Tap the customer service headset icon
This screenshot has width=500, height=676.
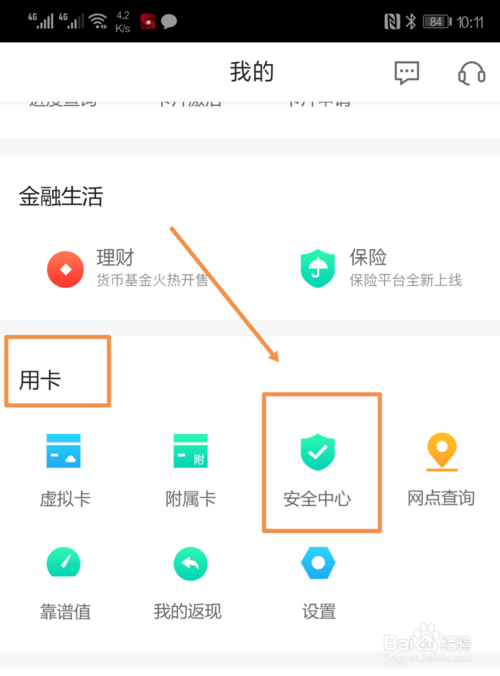click(x=472, y=73)
